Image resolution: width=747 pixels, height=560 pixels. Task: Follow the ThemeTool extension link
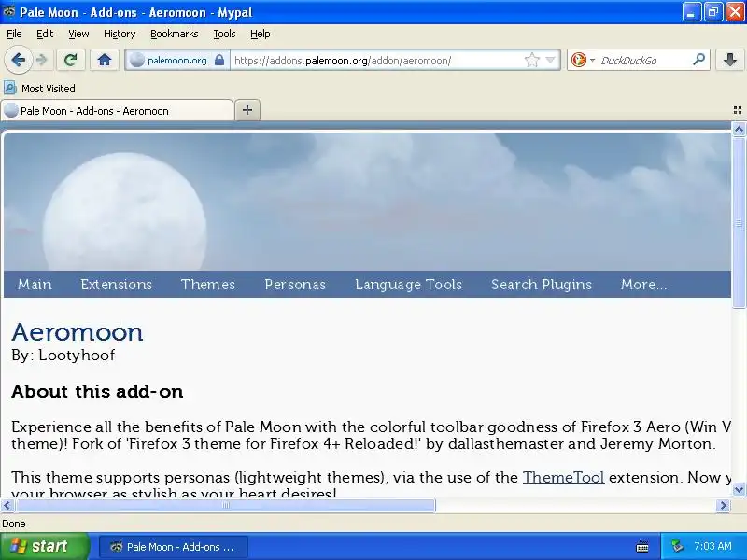pos(564,477)
